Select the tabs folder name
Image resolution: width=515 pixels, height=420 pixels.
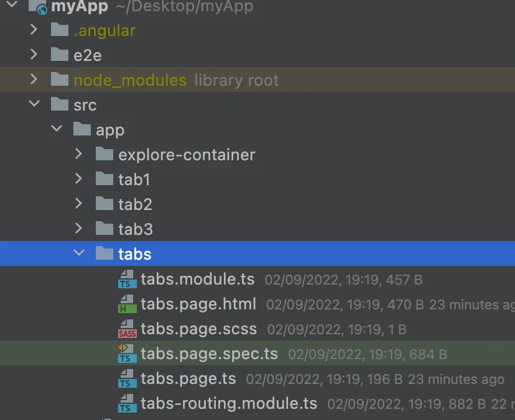pyautogui.click(x=135, y=254)
